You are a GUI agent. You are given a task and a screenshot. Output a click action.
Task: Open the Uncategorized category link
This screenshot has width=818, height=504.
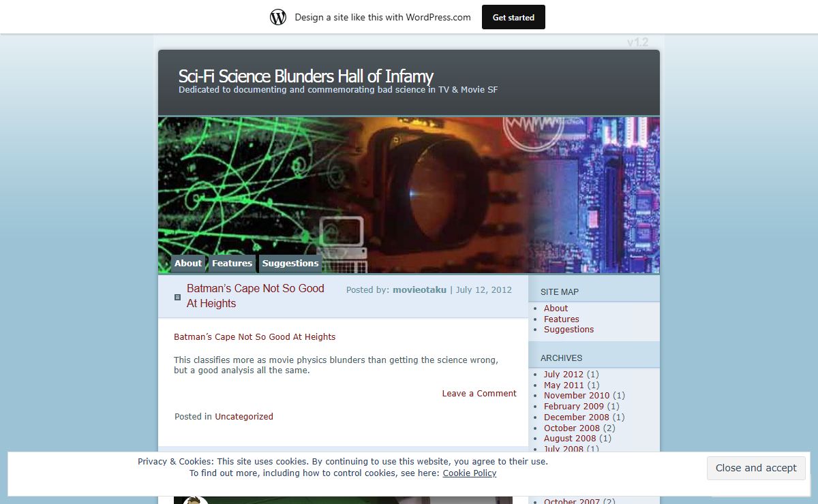click(x=243, y=416)
